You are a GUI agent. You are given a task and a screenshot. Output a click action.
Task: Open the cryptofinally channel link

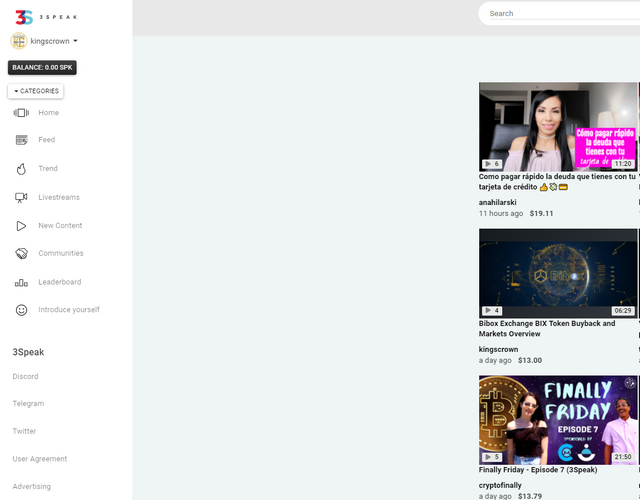(500, 485)
